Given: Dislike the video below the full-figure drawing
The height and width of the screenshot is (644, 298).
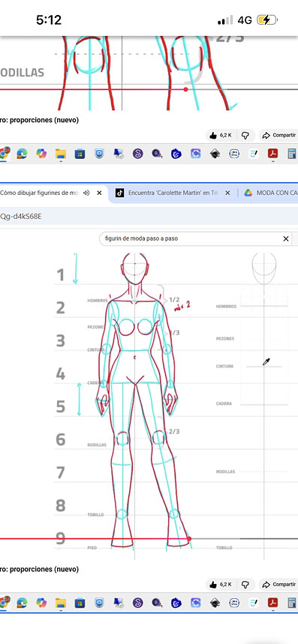Looking at the screenshot, I should pyautogui.click(x=245, y=584).
